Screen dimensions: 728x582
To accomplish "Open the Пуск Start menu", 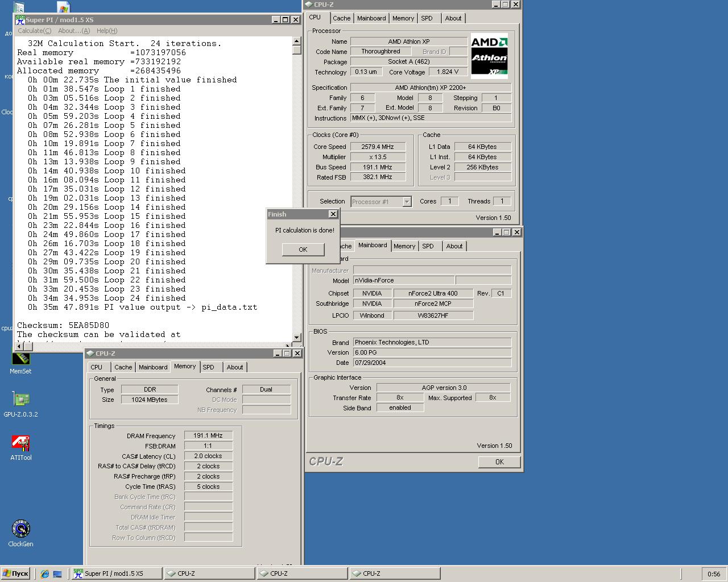I will 15,573.
